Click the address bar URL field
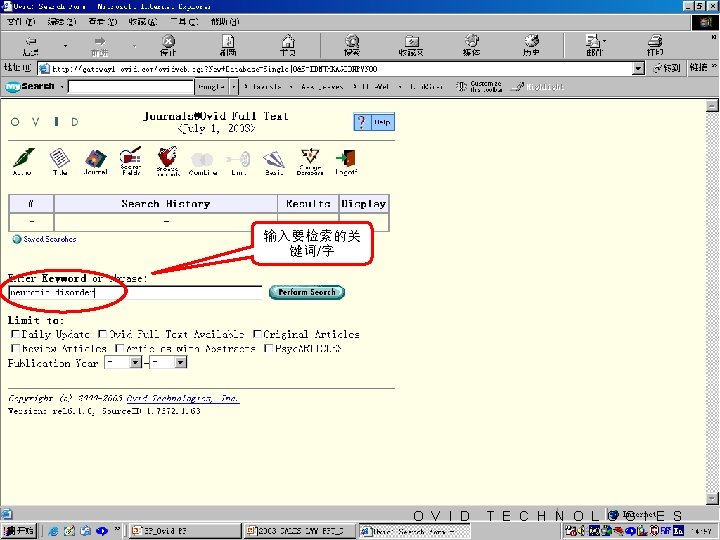The width and height of the screenshot is (720, 540). (x=335, y=69)
